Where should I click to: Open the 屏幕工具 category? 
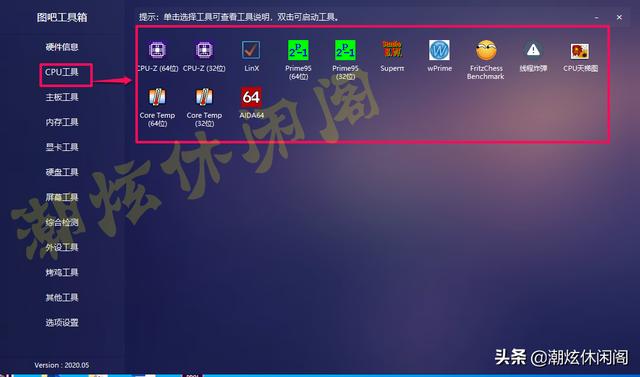click(x=62, y=197)
